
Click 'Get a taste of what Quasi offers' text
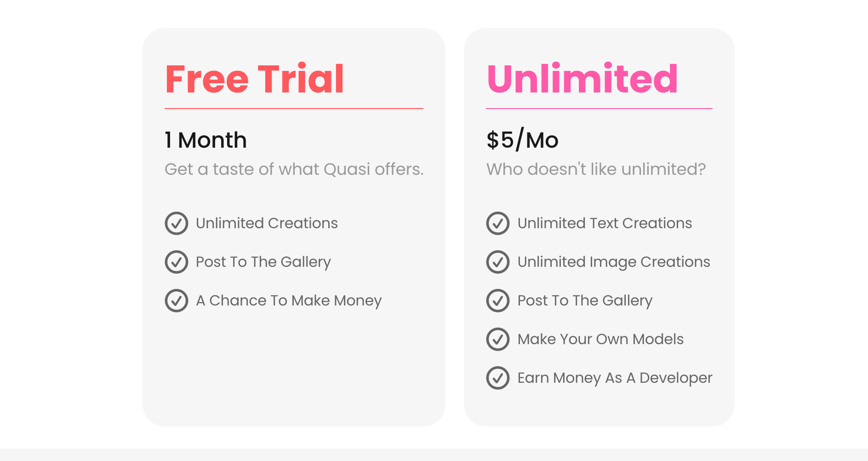tap(294, 169)
